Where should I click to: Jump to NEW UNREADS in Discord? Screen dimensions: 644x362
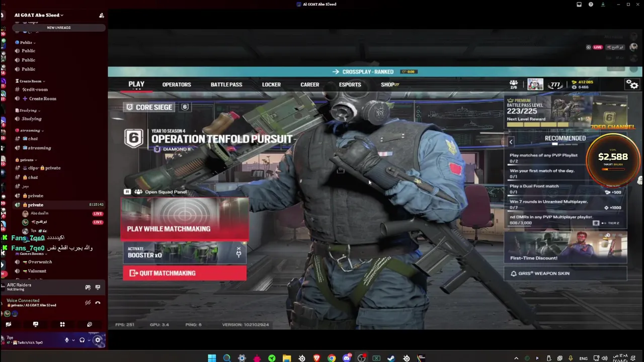(59, 28)
